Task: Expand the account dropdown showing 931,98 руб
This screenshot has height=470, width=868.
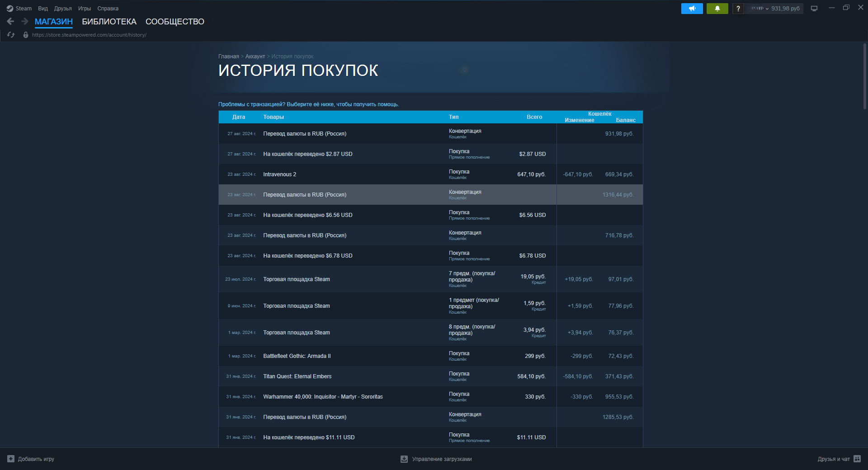Action: coord(775,9)
